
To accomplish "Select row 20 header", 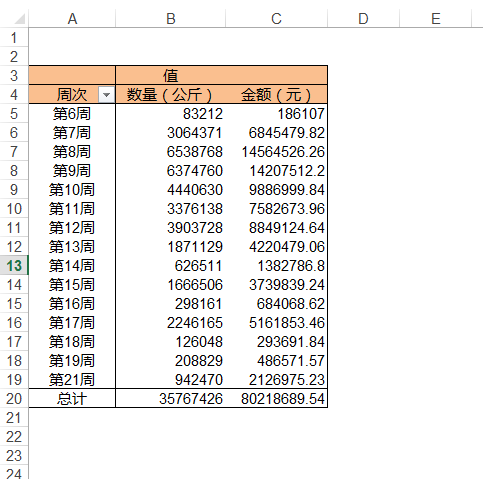I will point(14,399).
